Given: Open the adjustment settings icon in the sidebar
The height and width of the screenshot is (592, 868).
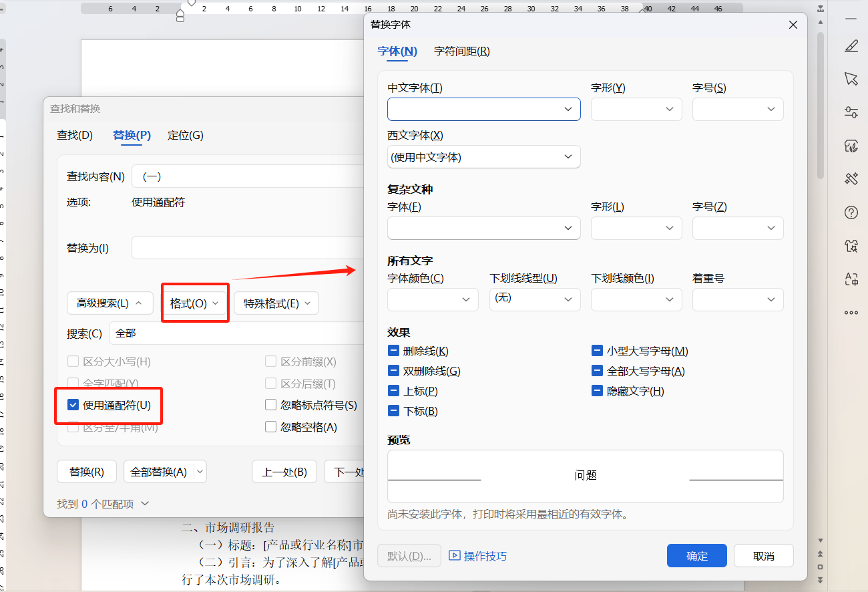Looking at the screenshot, I should [x=851, y=112].
